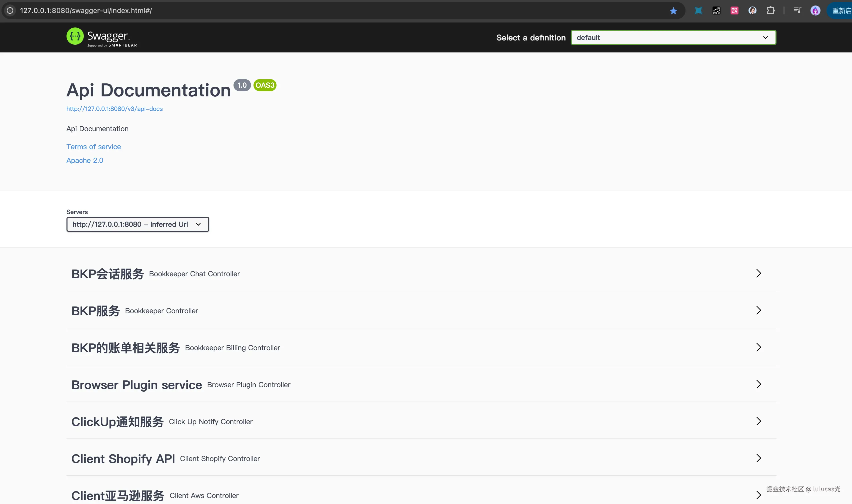
Task: Click the bookmark star in address bar
Action: 673,11
